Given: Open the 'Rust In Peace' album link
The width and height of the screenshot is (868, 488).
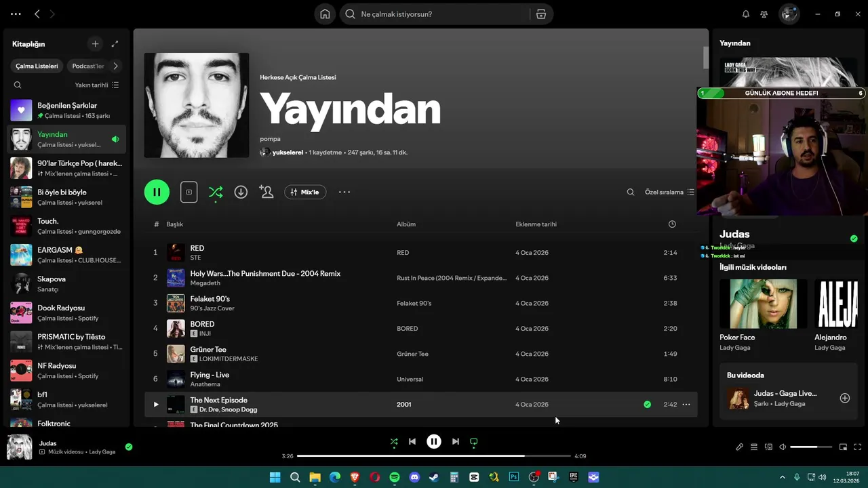Looking at the screenshot, I should tap(452, 278).
